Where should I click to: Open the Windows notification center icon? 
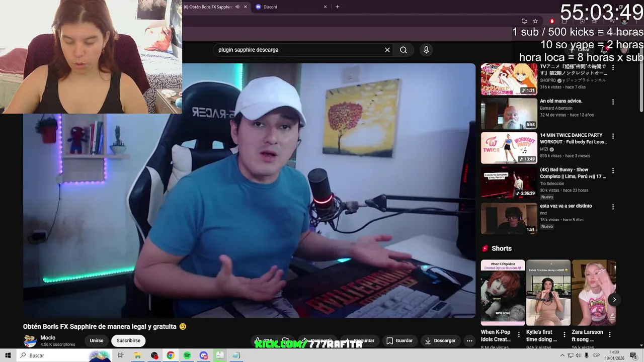pyautogui.click(x=633, y=355)
